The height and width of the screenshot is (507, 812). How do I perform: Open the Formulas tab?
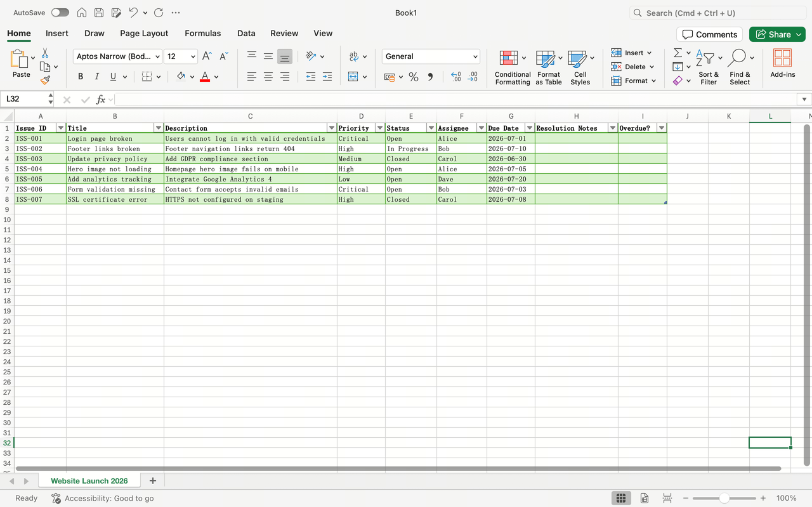pyautogui.click(x=203, y=33)
